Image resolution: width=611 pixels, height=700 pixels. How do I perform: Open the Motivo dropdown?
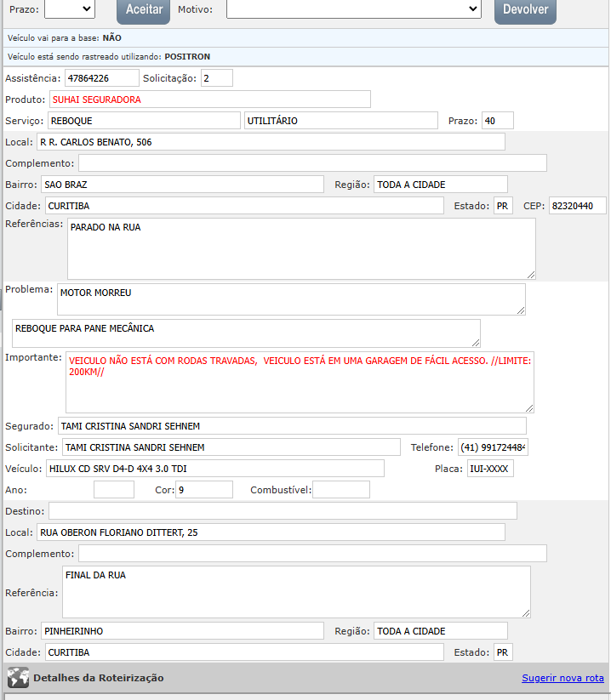click(x=354, y=9)
